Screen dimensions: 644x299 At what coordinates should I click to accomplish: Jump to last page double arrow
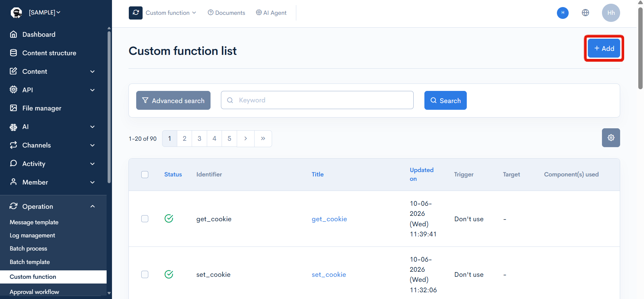263,138
